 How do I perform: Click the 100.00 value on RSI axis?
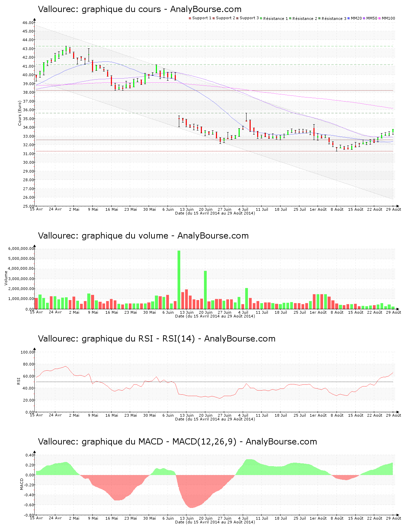click(x=27, y=352)
